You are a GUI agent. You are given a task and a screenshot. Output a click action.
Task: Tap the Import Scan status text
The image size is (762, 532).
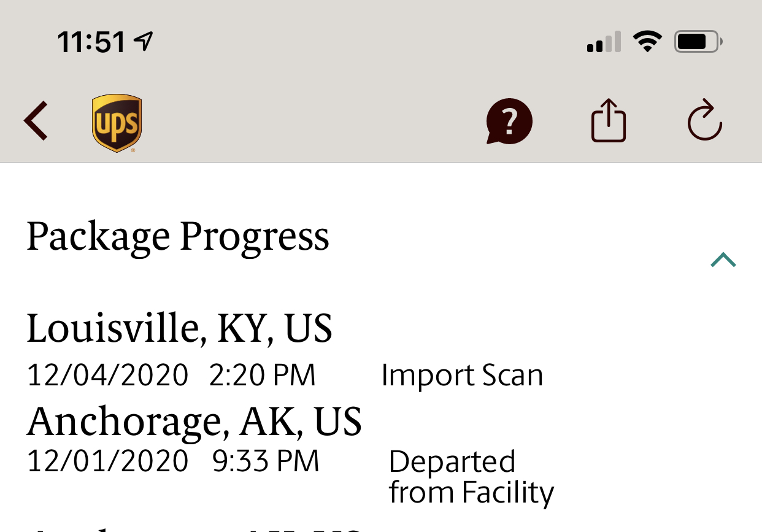[462, 375]
